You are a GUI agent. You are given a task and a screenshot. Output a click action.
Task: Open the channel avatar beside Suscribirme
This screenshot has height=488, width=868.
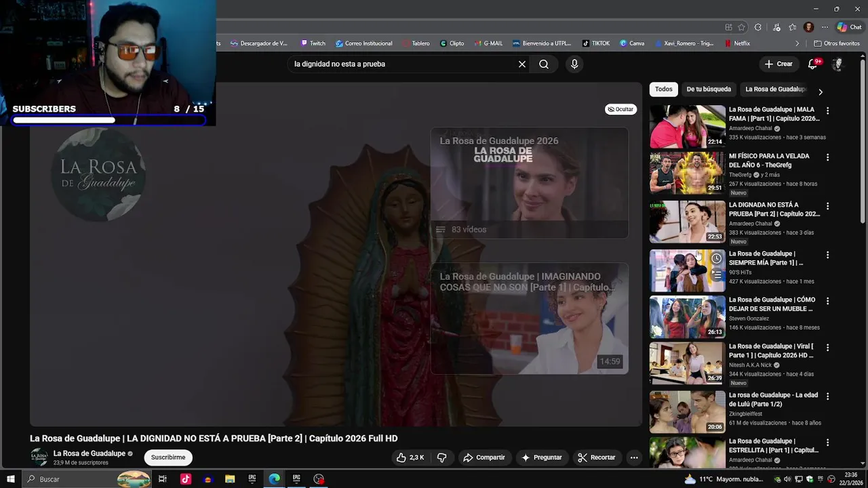click(x=39, y=457)
